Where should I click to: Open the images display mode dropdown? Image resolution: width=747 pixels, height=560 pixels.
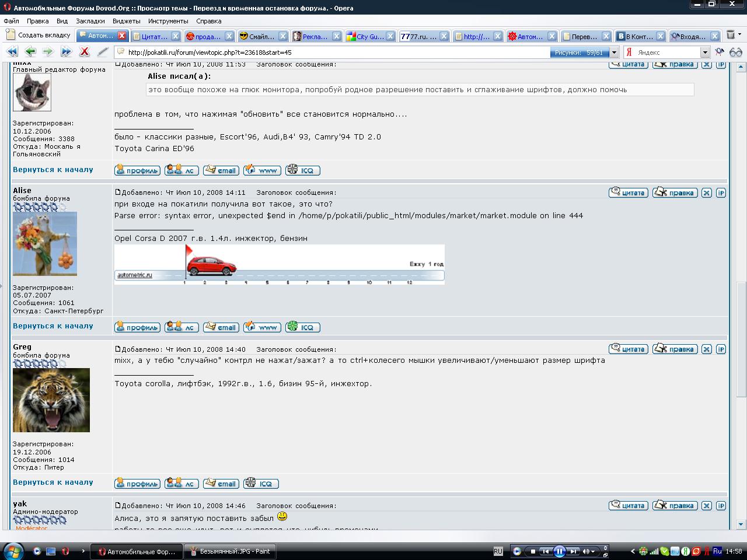click(614, 52)
